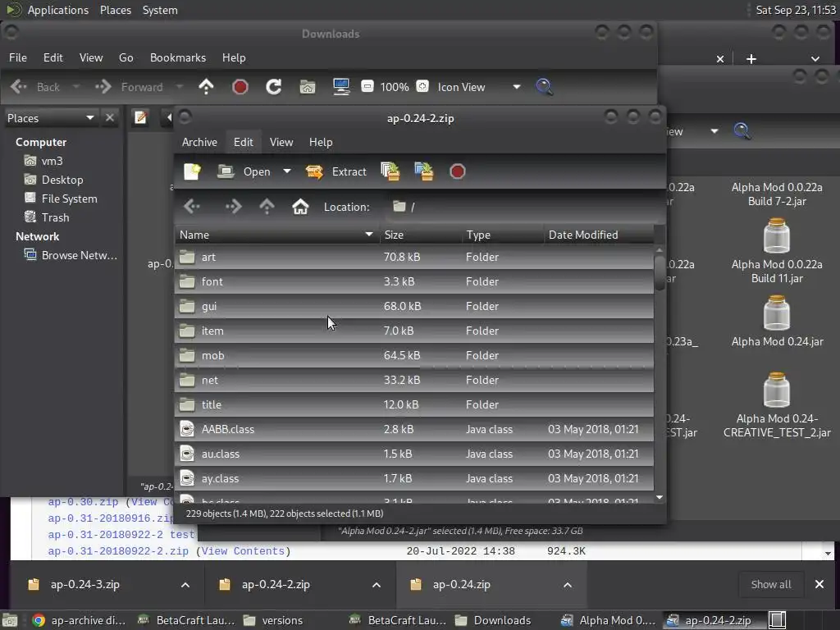Image resolution: width=840 pixels, height=630 pixels.
Task: Select the art folder row
Action: pyautogui.click(x=413, y=257)
